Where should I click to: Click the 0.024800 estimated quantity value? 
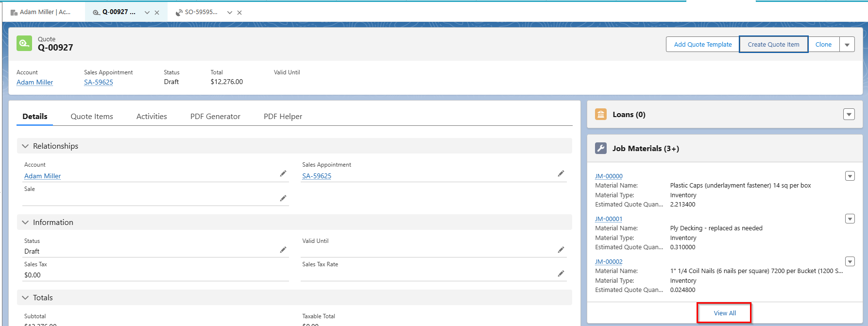(682, 290)
